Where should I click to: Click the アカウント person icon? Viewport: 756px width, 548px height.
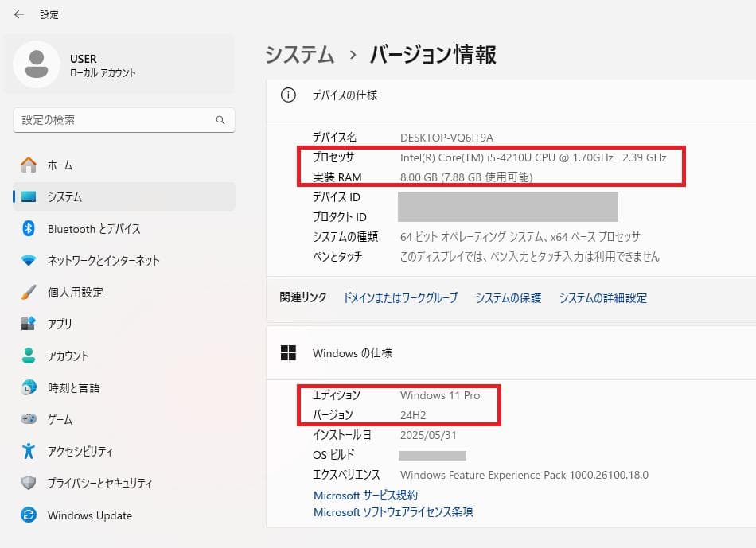click(29, 356)
